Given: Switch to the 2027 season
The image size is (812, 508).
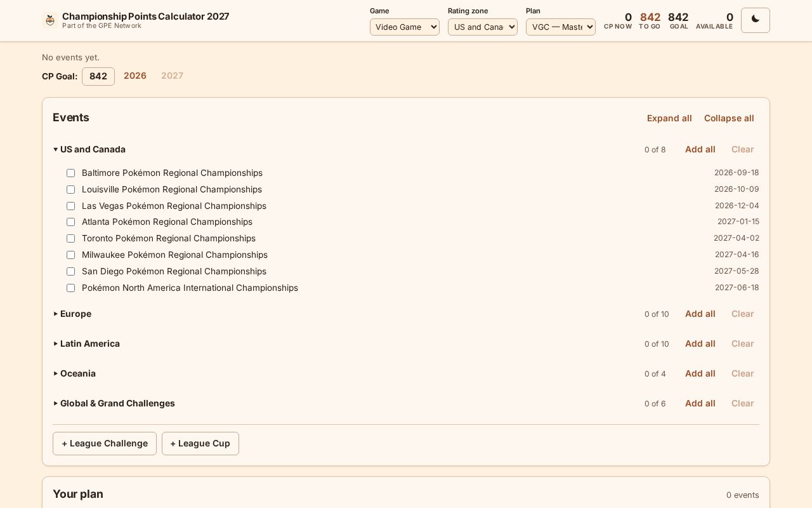Looking at the screenshot, I should (172, 76).
